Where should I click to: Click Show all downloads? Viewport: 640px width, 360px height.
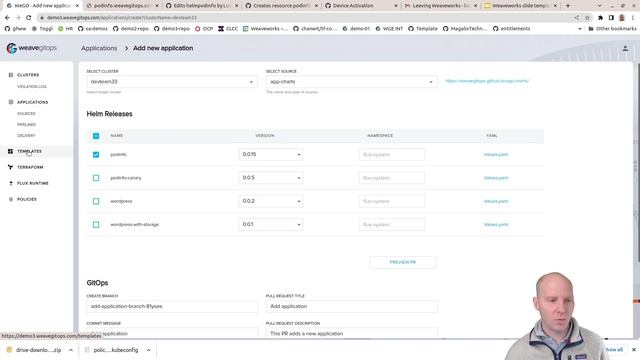click(614, 350)
